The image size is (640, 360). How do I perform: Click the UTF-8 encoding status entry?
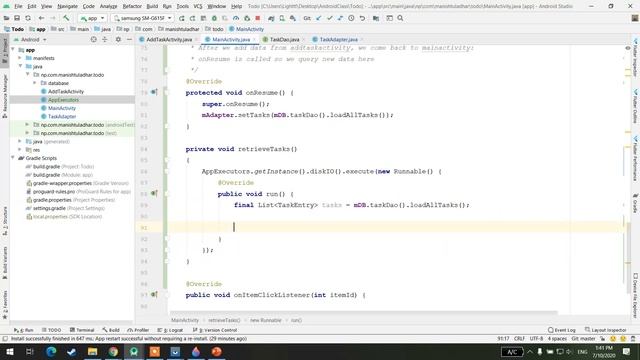pyautogui.click(x=536, y=339)
